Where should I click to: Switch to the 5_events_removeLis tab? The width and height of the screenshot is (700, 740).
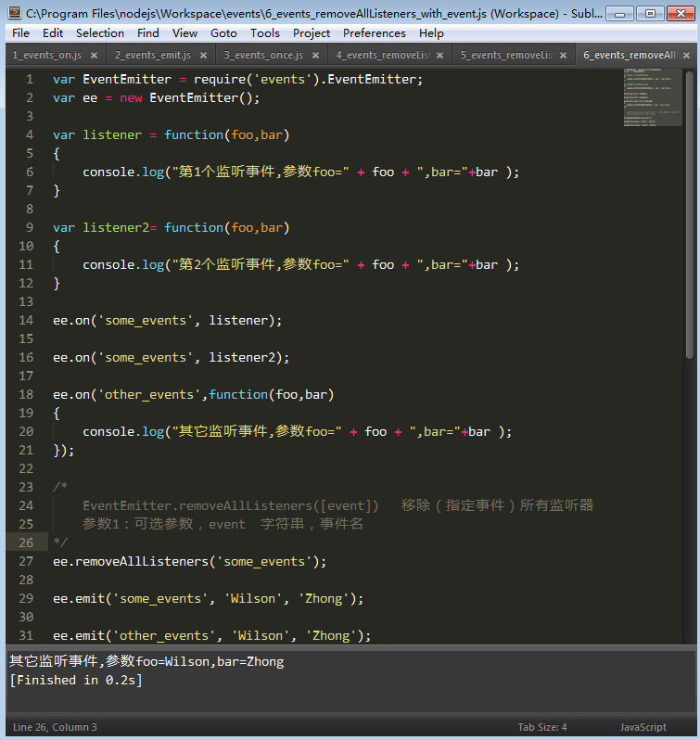[506, 56]
